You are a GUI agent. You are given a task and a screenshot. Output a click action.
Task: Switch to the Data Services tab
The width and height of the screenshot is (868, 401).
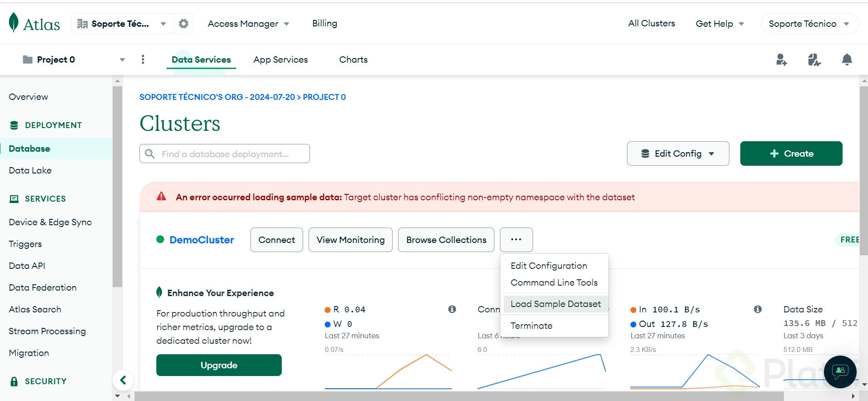pos(201,59)
